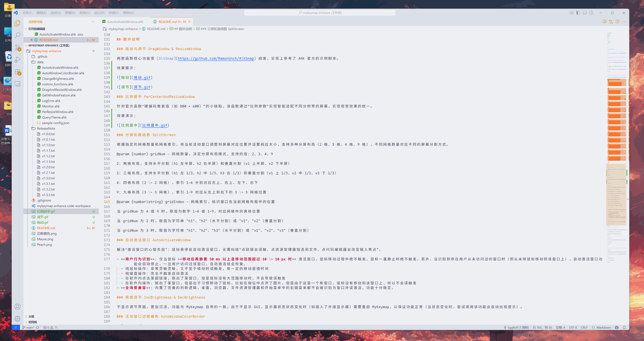Open the Source Control view

[x=17, y=47]
